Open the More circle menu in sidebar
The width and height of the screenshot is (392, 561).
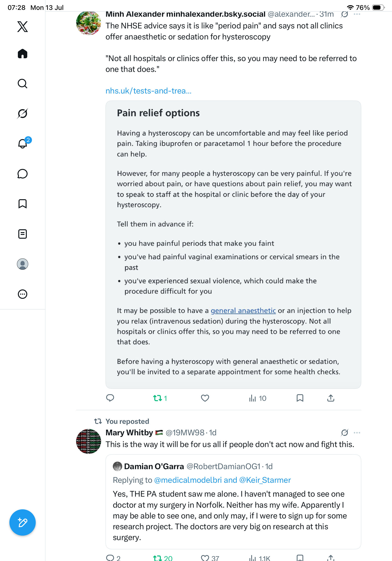[x=23, y=294]
